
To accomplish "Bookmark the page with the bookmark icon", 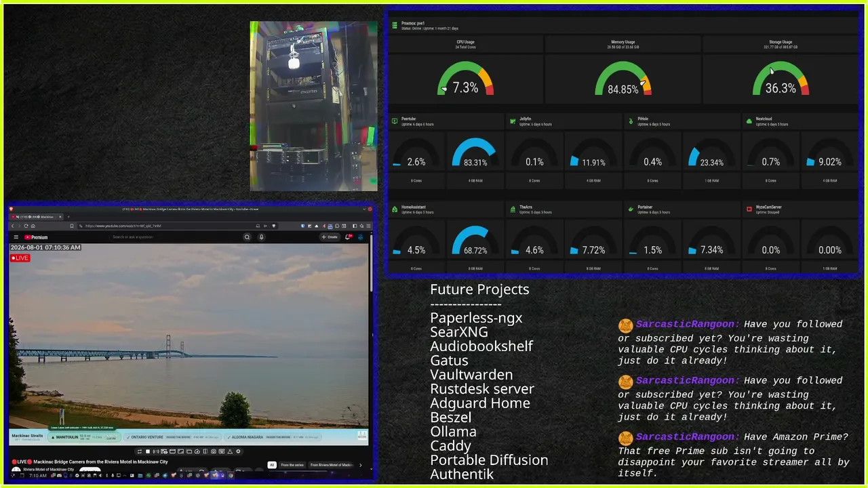I will click(x=71, y=226).
